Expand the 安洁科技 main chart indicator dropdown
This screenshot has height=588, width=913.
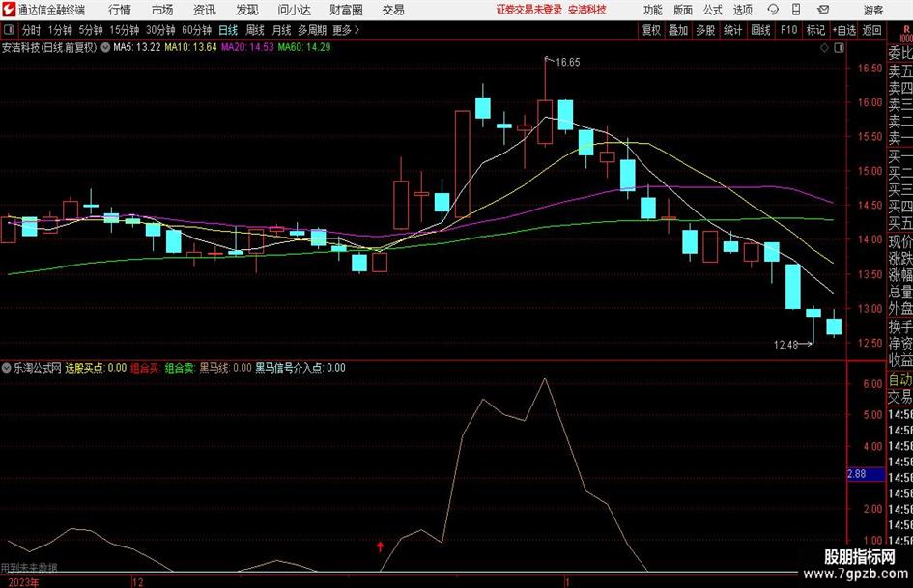click(x=105, y=47)
